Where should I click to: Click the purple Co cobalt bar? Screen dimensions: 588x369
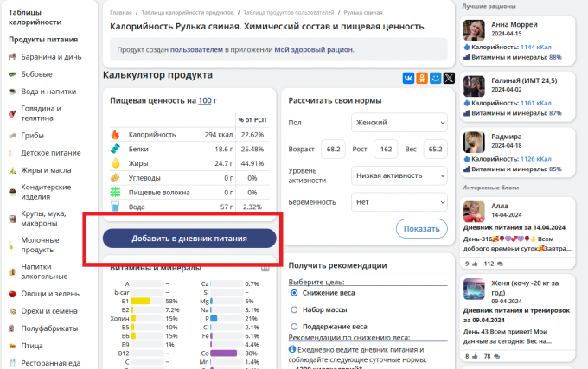(223, 353)
